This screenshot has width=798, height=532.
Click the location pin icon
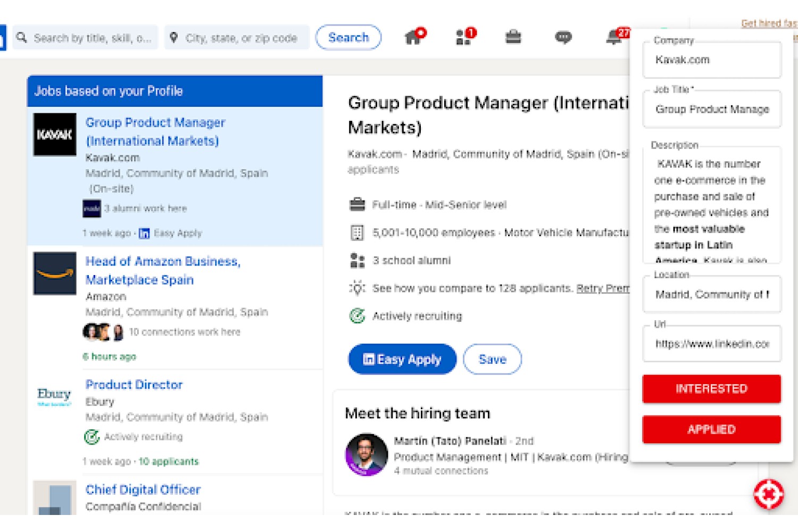pos(173,37)
